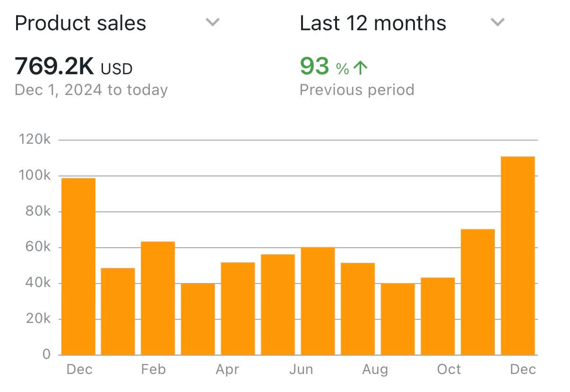Click the Product sales metric title
Screen dimensions: 570x392
point(80,23)
